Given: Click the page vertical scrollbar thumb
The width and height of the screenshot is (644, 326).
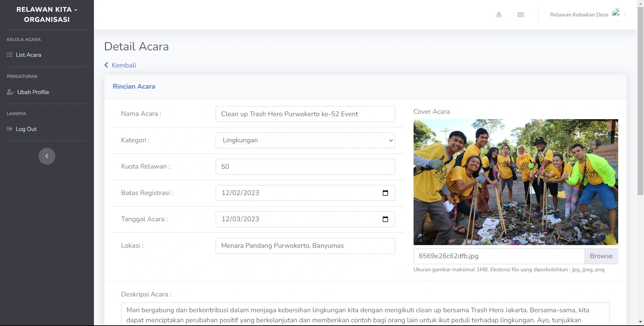Looking at the screenshot, I should [x=640, y=101].
